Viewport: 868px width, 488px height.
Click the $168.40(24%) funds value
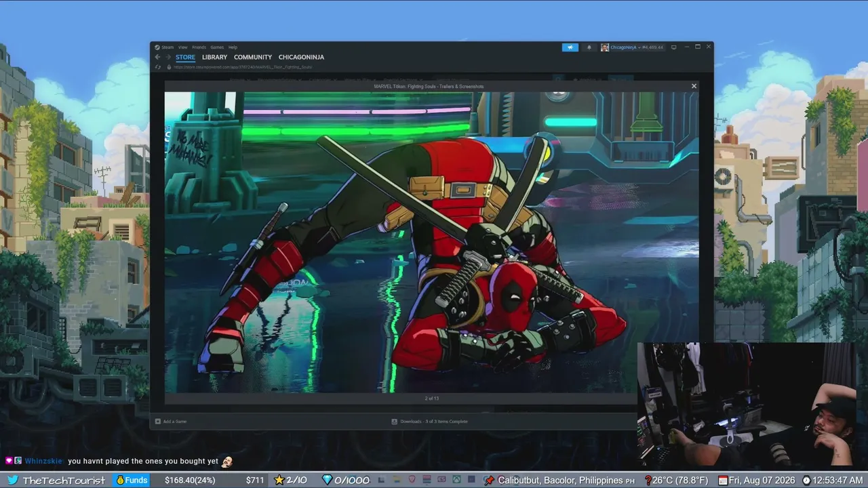point(190,480)
